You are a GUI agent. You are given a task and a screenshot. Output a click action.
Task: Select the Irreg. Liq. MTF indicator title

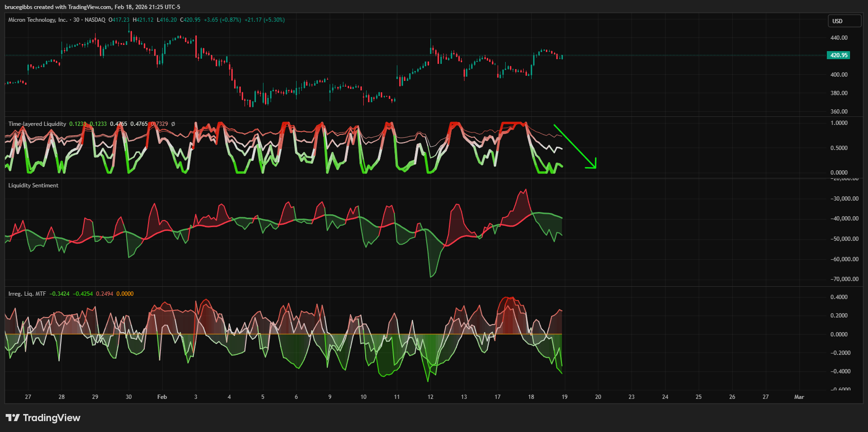click(x=27, y=294)
